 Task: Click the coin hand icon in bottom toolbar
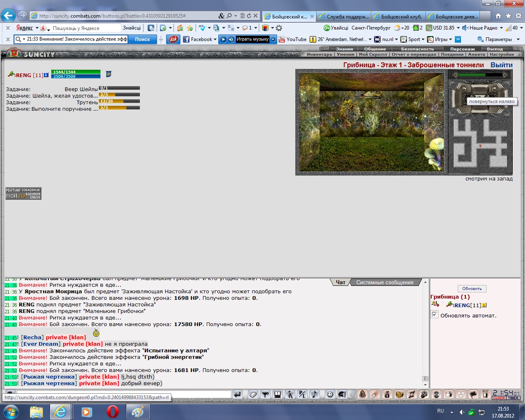424,395
